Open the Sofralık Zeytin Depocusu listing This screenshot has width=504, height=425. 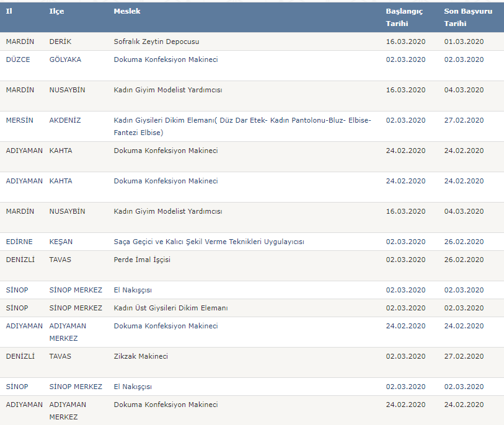[x=156, y=42]
